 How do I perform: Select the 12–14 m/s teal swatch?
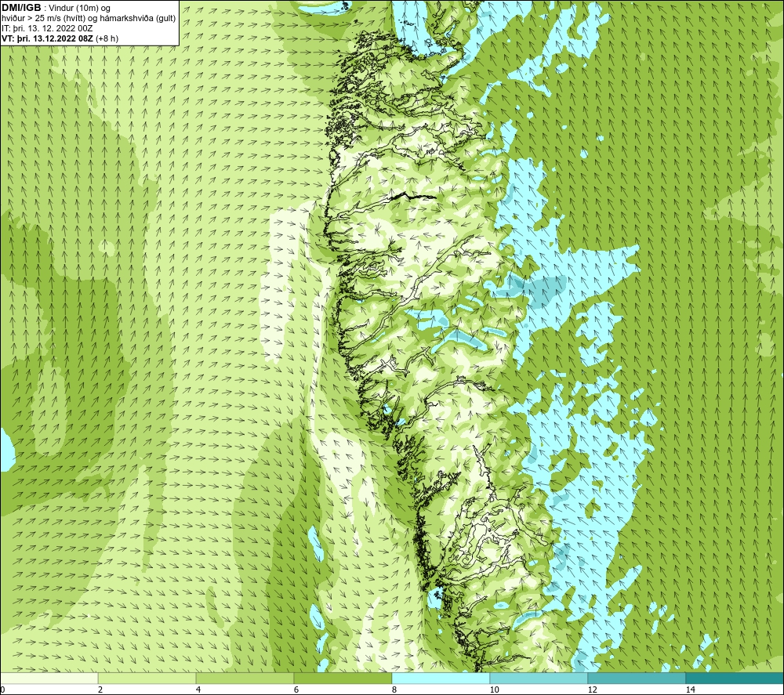point(637,678)
